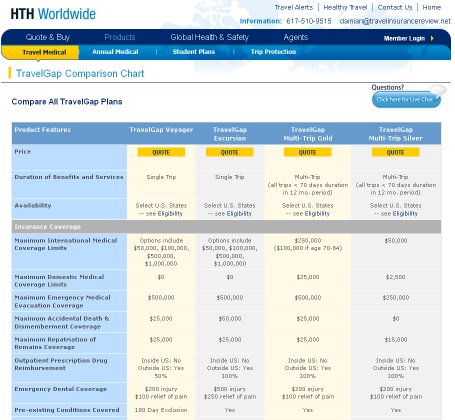
Task: Click Maximum Repatriation of Remains Coverage label
Action: point(55,343)
